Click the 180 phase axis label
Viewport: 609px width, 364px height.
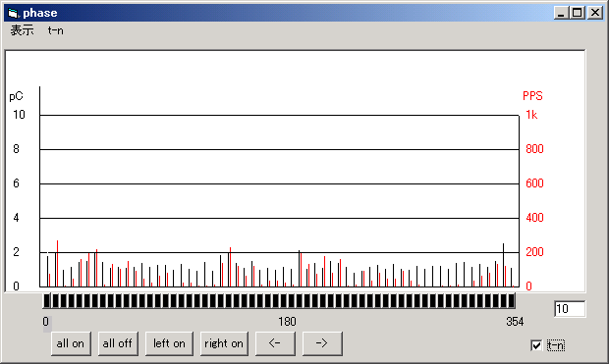pyautogui.click(x=287, y=322)
